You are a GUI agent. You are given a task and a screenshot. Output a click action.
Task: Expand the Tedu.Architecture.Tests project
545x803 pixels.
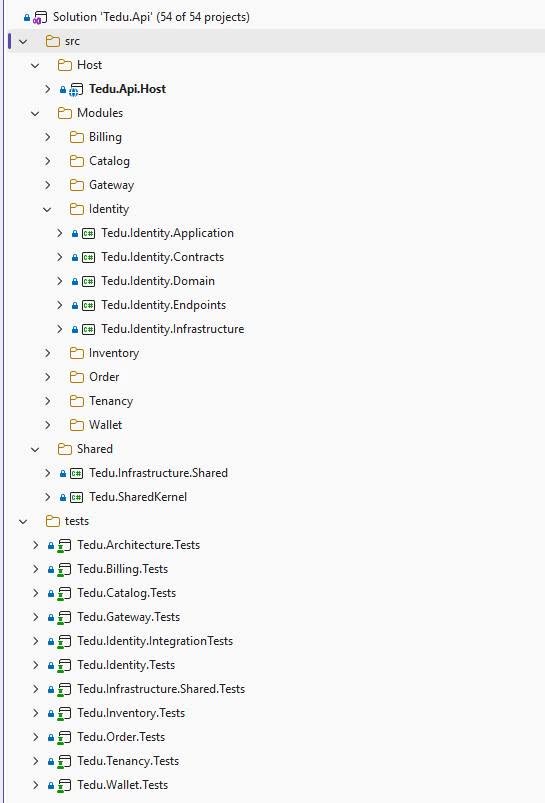[x=35, y=546]
